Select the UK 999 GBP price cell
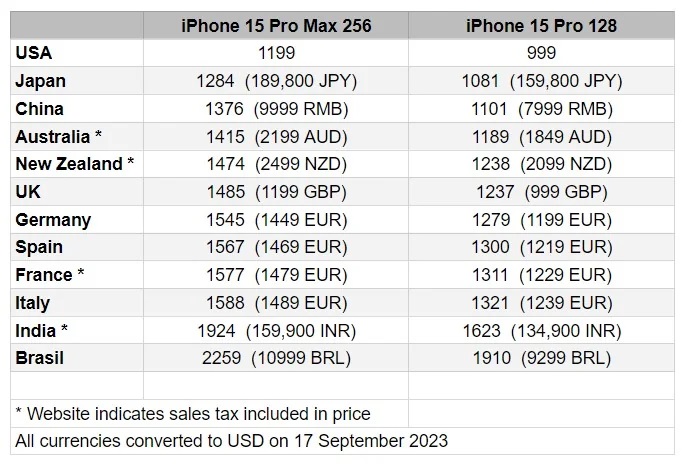 pos(541,192)
